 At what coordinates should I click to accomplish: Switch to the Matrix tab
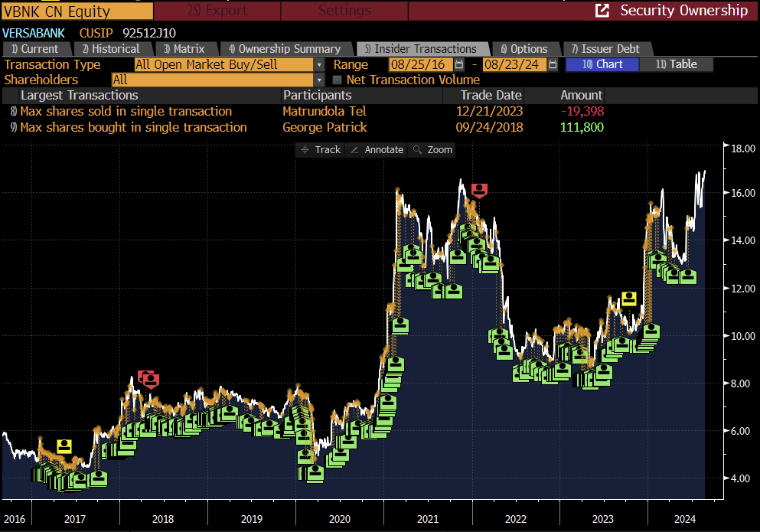[186, 49]
